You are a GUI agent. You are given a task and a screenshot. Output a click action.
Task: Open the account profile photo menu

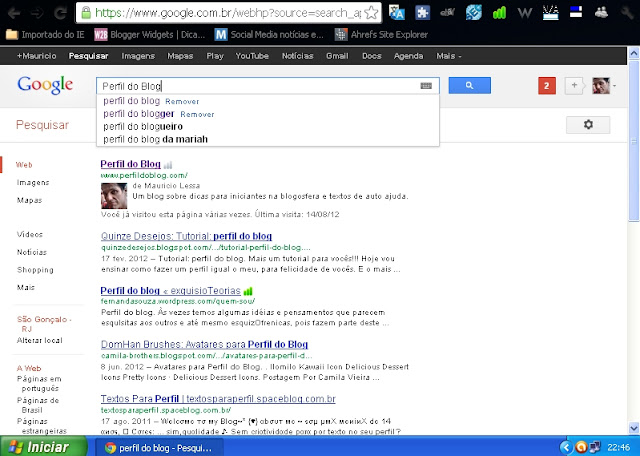(x=603, y=86)
